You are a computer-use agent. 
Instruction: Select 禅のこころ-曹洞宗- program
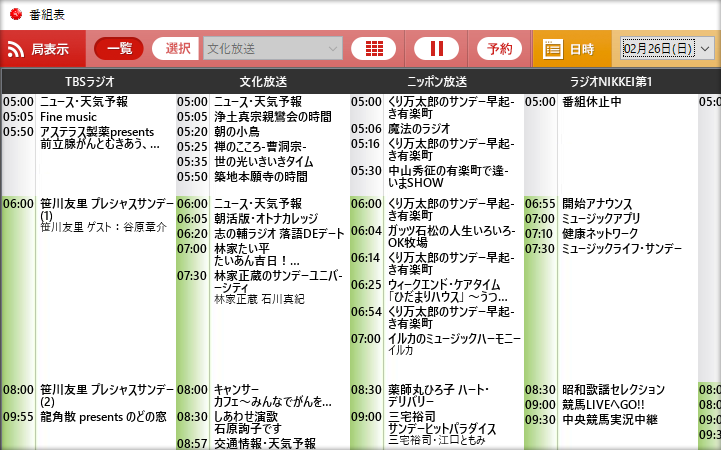coord(260,147)
